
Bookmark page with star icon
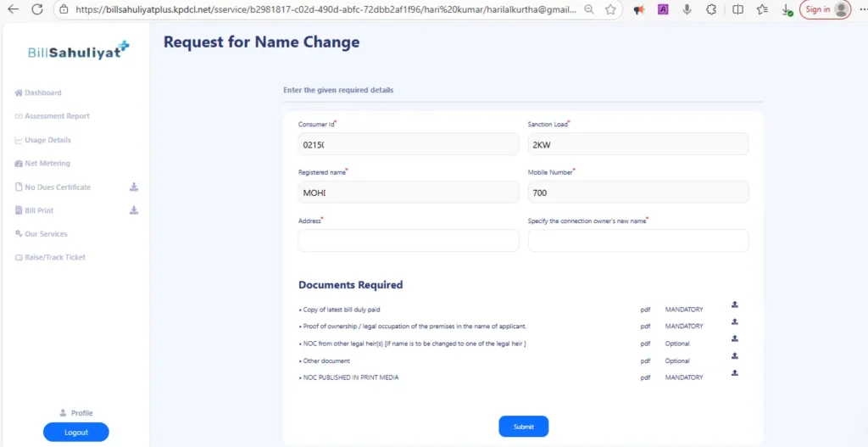point(610,9)
